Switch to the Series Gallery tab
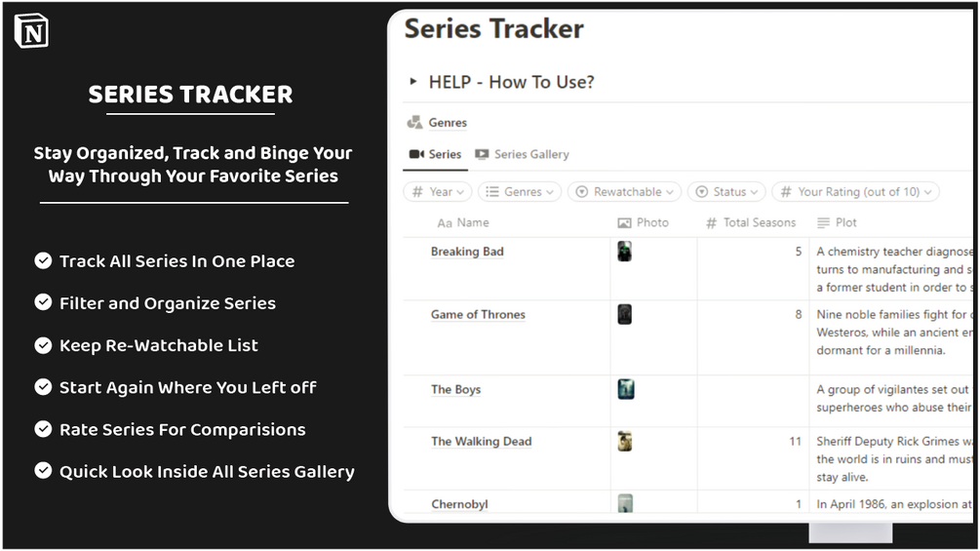This screenshot has width=980, height=551. click(x=522, y=154)
